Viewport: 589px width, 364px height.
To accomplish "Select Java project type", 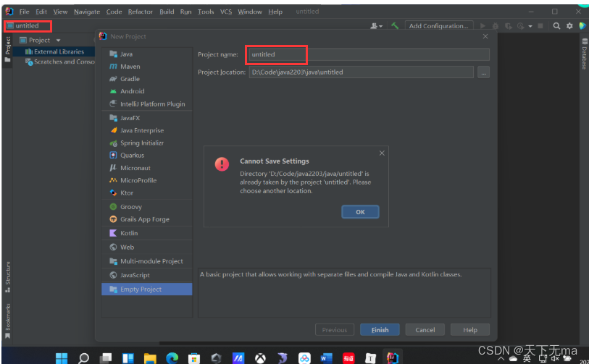I will pos(146,54).
